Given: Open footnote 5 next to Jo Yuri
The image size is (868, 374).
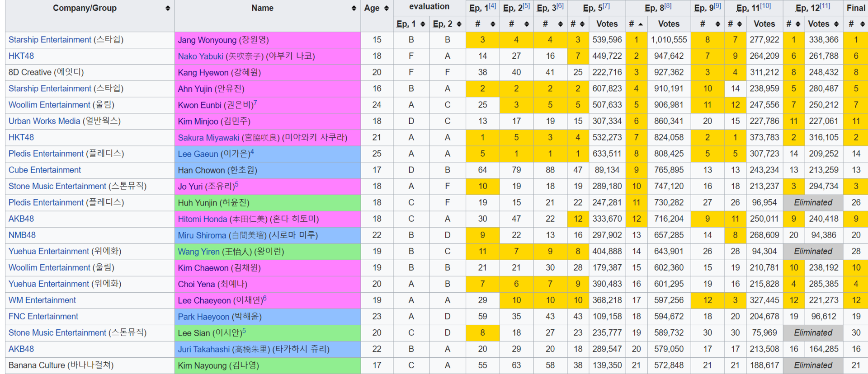Looking at the screenshot, I should 236,184.
